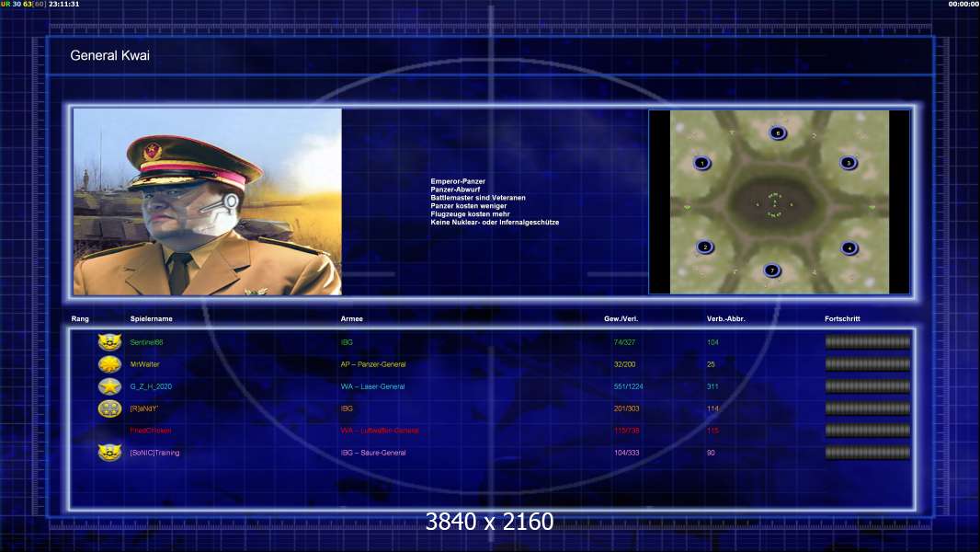Click the General Kwai portrait image
The width and height of the screenshot is (980, 552).
(208, 201)
